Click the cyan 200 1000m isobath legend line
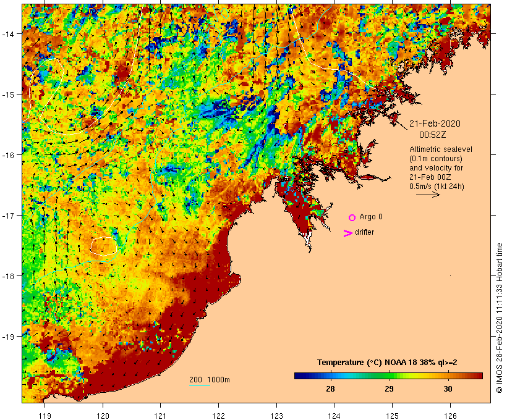This screenshot has width=507, height=420. [x=200, y=385]
